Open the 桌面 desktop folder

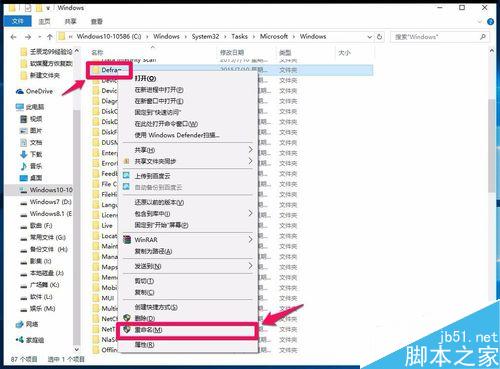[x=31, y=178]
